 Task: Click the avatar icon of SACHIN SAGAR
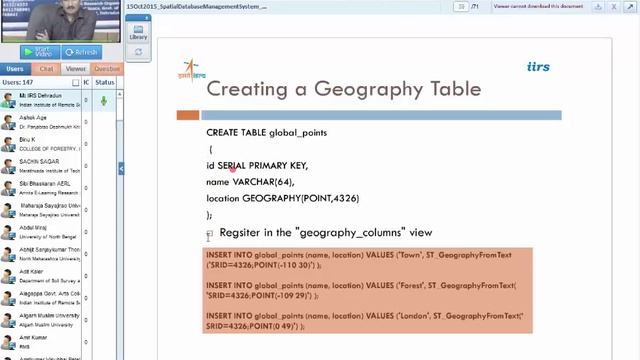click(8, 167)
